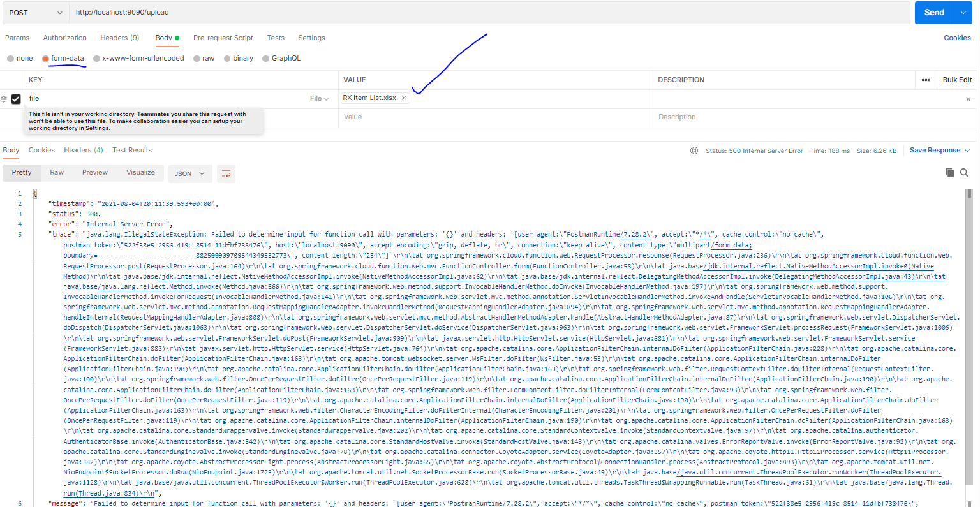The image size is (980, 507).
Task: Click the DESCRIPTION column header
Action: [681, 80]
